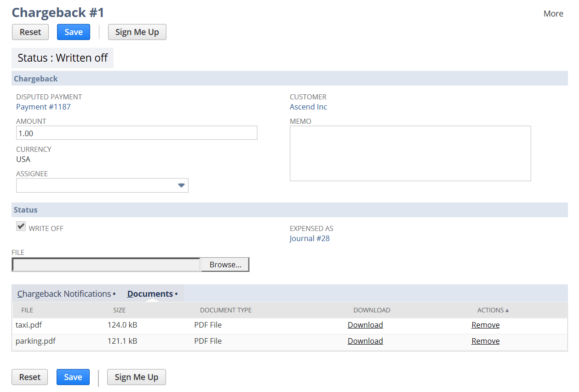Focus the Amount input field
Screen dimensions: 579x392
pos(136,133)
